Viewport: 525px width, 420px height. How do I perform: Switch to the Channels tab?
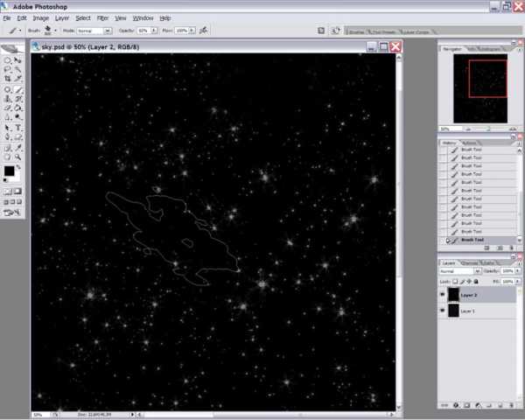click(x=470, y=262)
